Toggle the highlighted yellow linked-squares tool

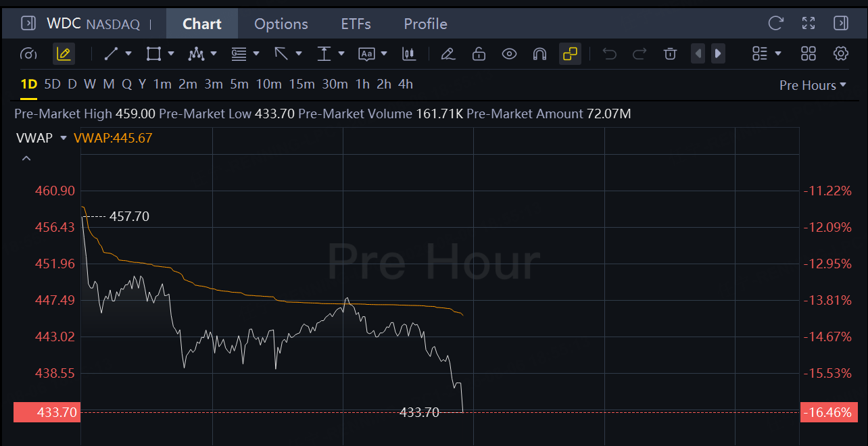[x=570, y=53]
